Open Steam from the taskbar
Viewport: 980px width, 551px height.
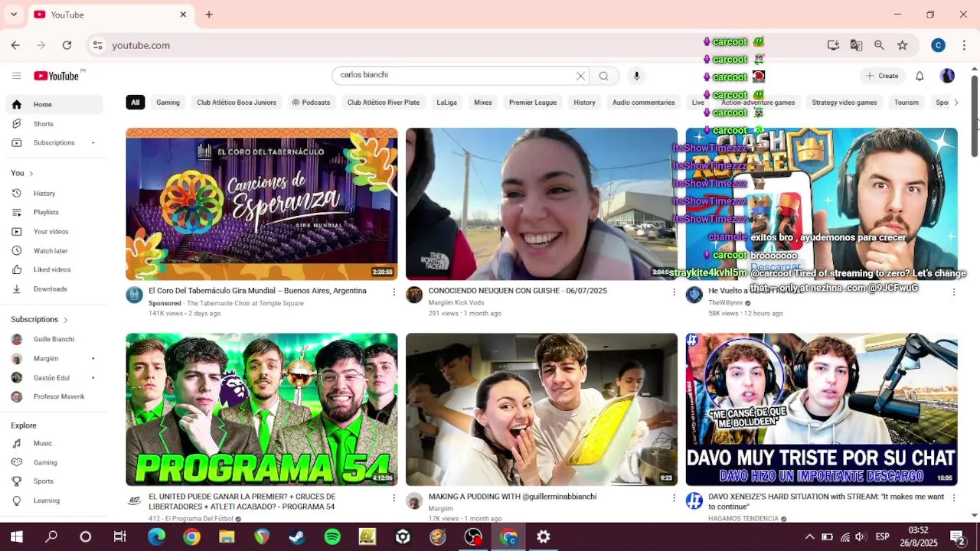pyautogui.click(x=296, y=537)
